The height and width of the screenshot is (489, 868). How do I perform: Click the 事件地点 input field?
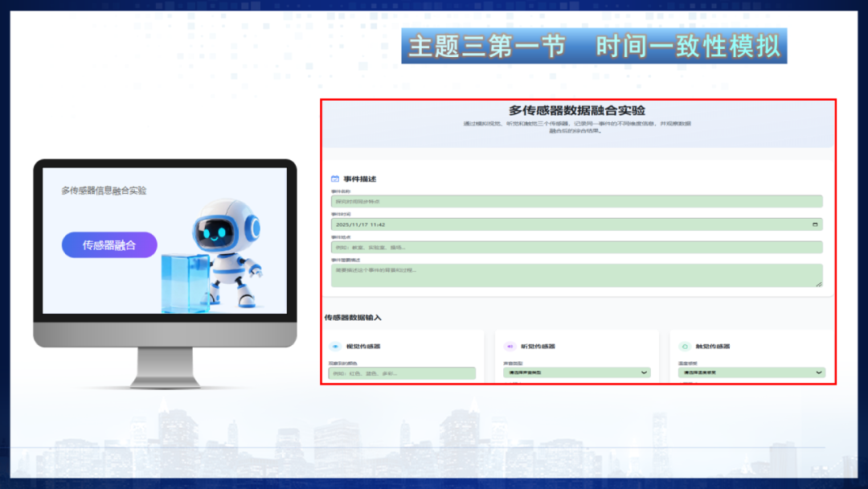577,246
